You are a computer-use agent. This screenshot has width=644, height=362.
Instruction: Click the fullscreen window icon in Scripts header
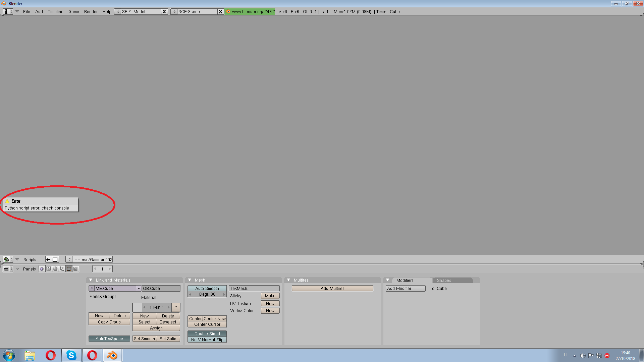[x=55, y=259]
